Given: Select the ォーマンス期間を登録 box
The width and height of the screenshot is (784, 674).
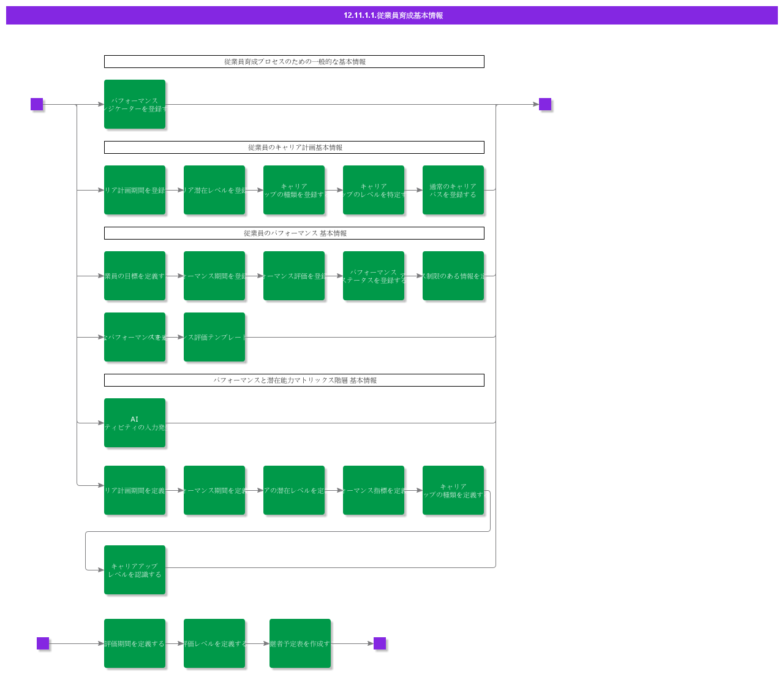Looking at the screenshot, I should point(214,276).
